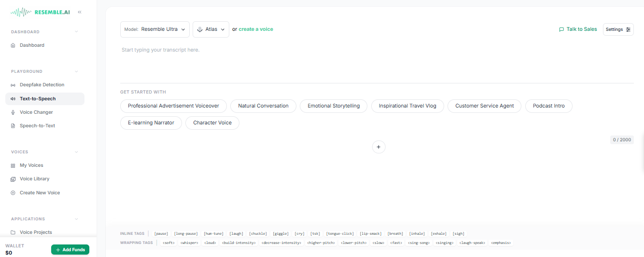The image size is (644, 257).
Task: Insert the <fast> wrapping tag
Action: tap(396, 243)
